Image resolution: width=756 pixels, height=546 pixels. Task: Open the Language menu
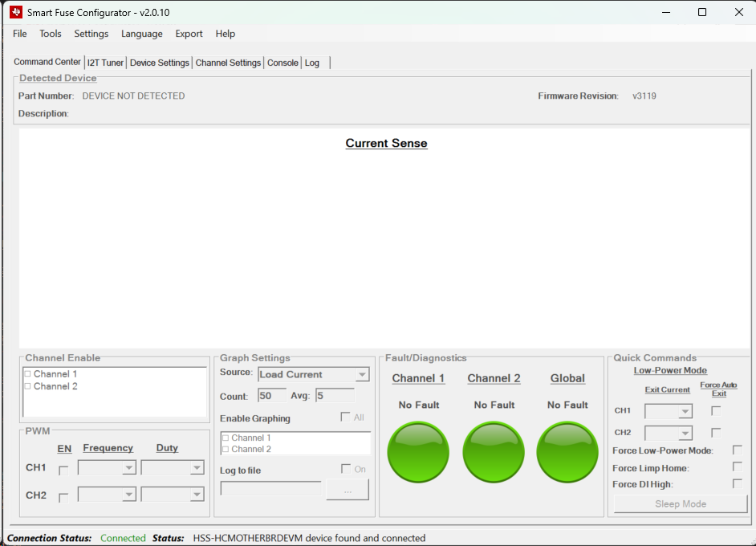tap(142, 34)
